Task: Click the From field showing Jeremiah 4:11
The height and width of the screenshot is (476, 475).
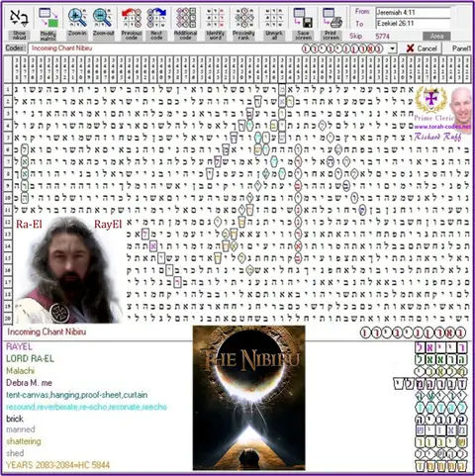Action: click(413, 13)
